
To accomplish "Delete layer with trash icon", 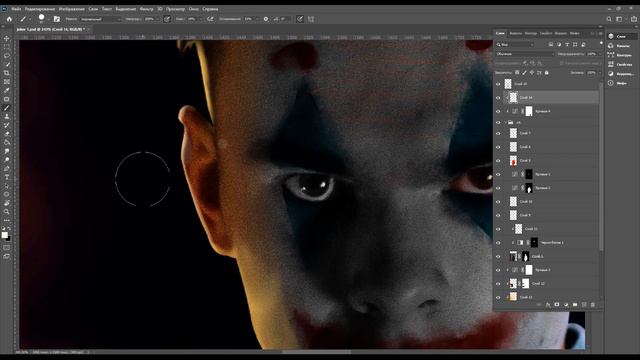I will pos(593,304).
